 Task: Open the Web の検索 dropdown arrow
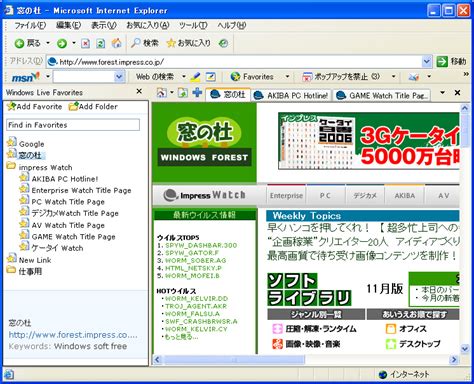pos(183,77)
